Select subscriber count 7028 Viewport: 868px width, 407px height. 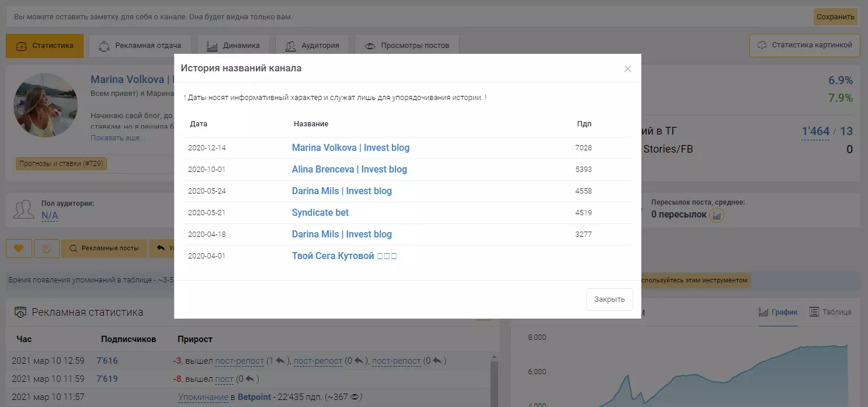click(x=584, y=148)
